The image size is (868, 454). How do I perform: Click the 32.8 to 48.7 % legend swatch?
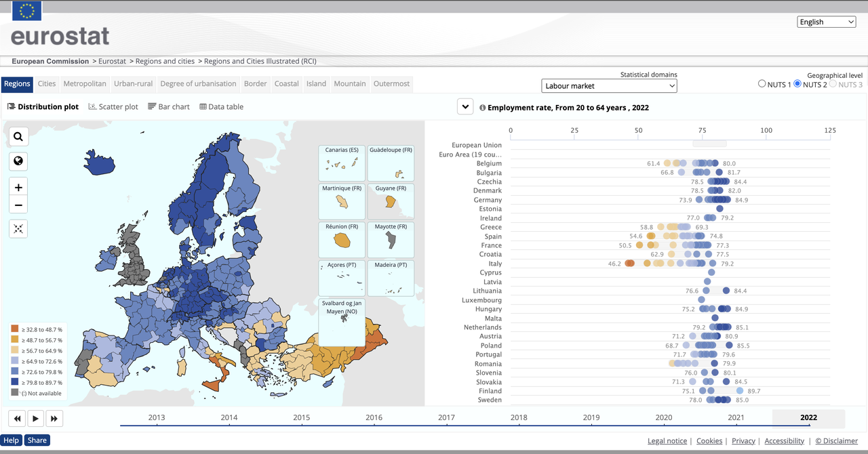(x=15, y=329)
